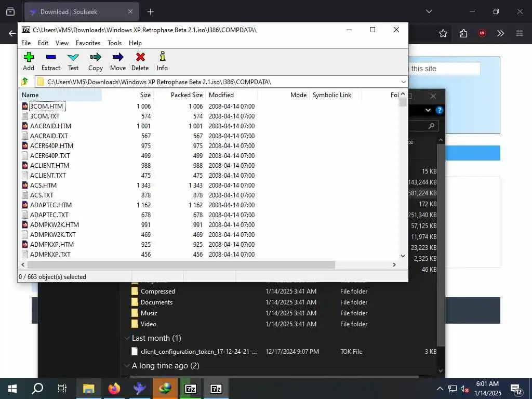The height and width of the screenshot is (399, 532).
Task: Collapse the A long time ago group
Action: (127, 365)
